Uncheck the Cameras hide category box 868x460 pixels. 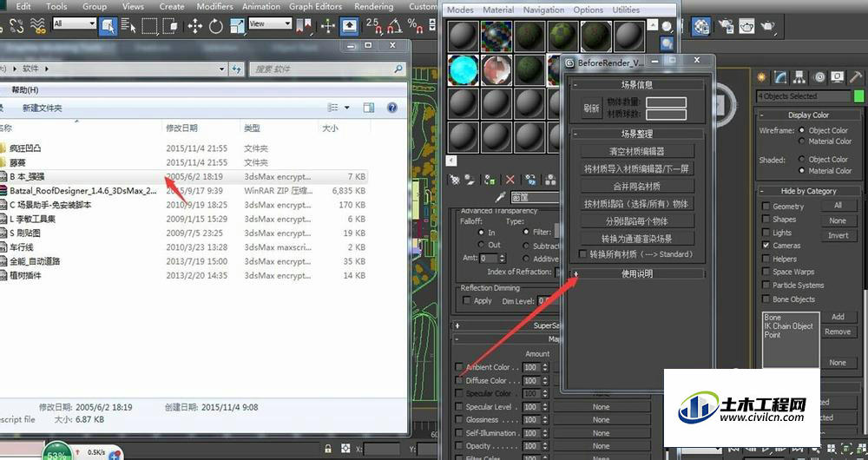point(766,246)
